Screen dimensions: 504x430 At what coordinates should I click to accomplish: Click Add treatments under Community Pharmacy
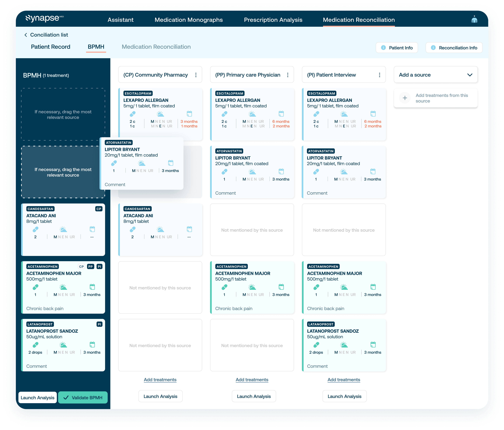coord(160,380)
